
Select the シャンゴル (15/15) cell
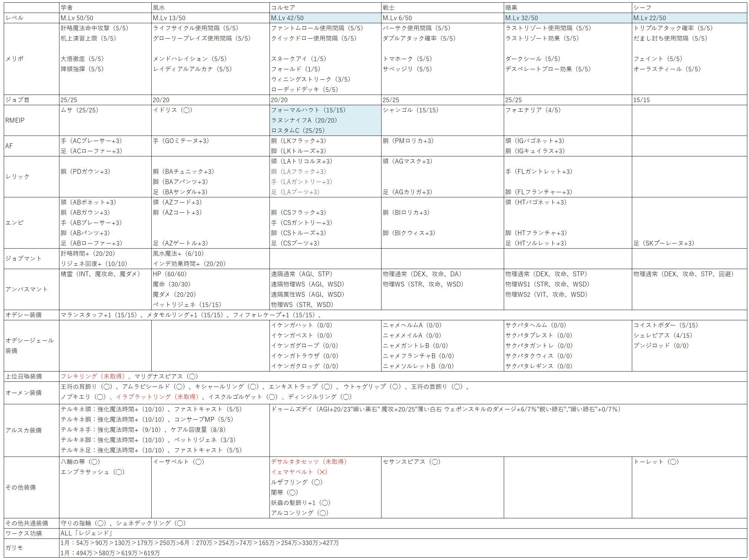click(x=410, y=110)
